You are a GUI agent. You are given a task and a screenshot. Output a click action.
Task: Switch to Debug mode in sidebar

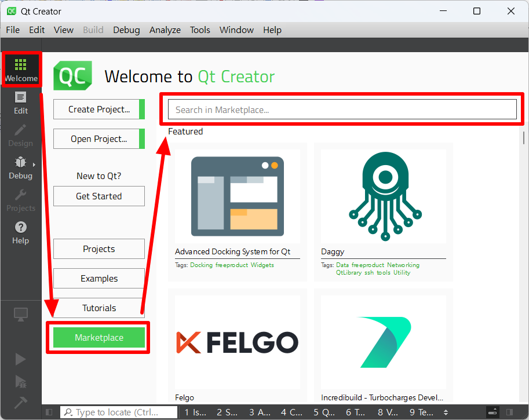[x=21, y=168]
